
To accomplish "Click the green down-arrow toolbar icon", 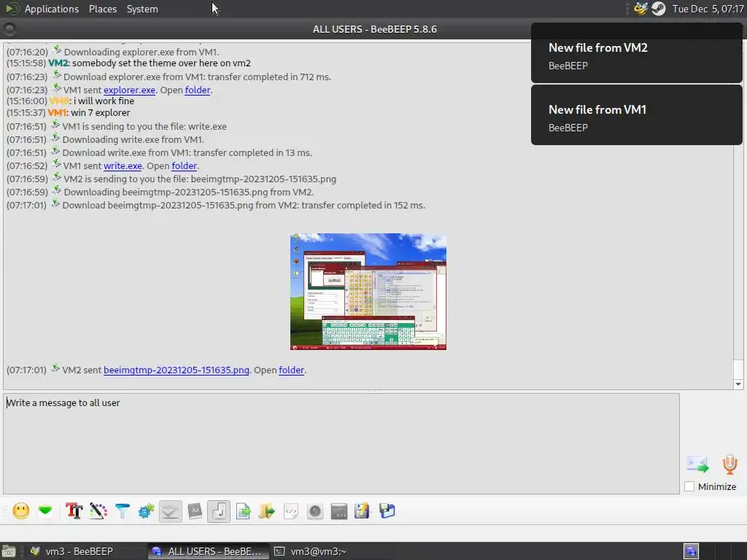I will click(45, 511).
